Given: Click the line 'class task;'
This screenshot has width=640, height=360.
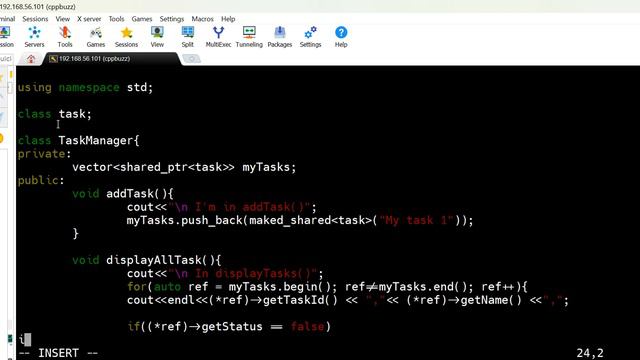Looking at the screenshot, I should (55, 114).
